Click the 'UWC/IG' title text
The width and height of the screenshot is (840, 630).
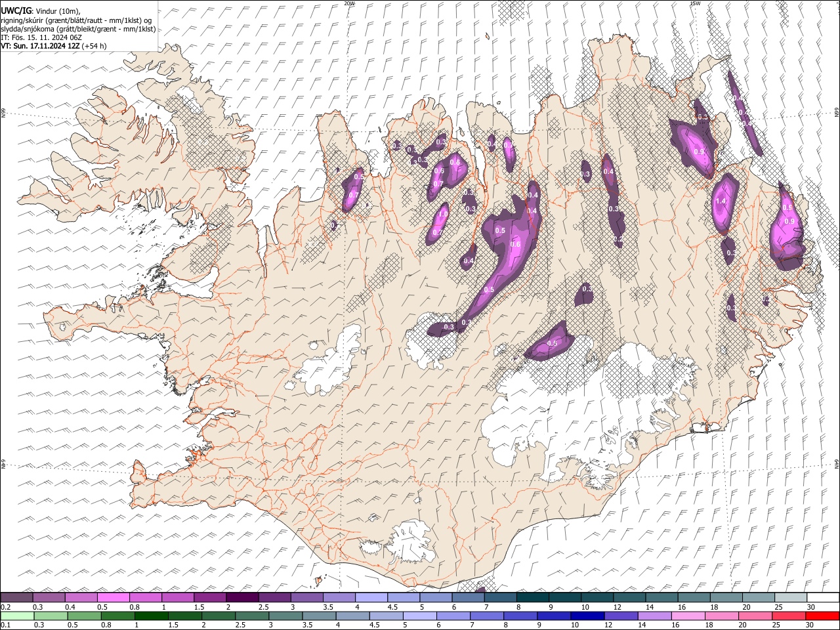click(16, 11)
